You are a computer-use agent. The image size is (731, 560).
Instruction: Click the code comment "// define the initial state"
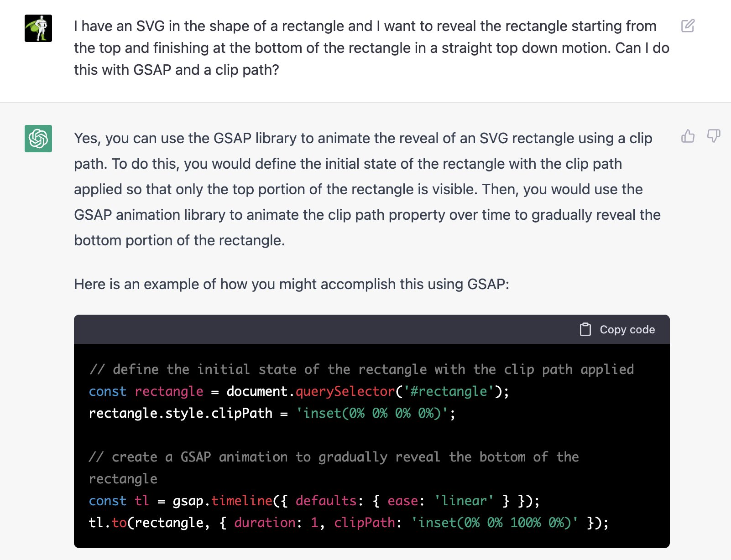(x=361, y=369)
